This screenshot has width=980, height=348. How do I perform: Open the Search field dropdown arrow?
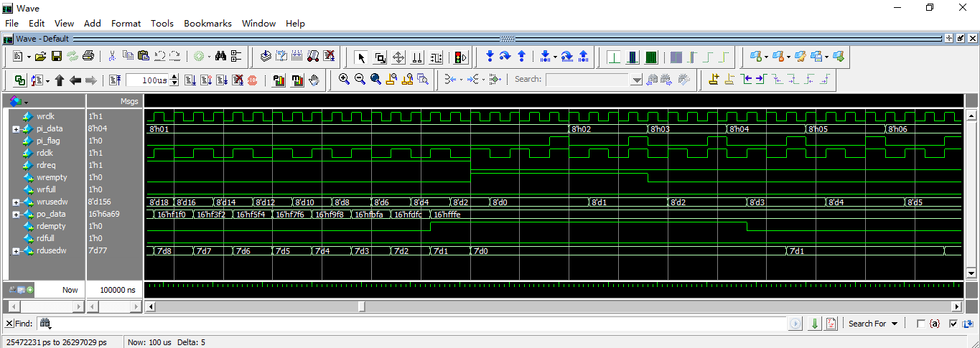(636, 80)
